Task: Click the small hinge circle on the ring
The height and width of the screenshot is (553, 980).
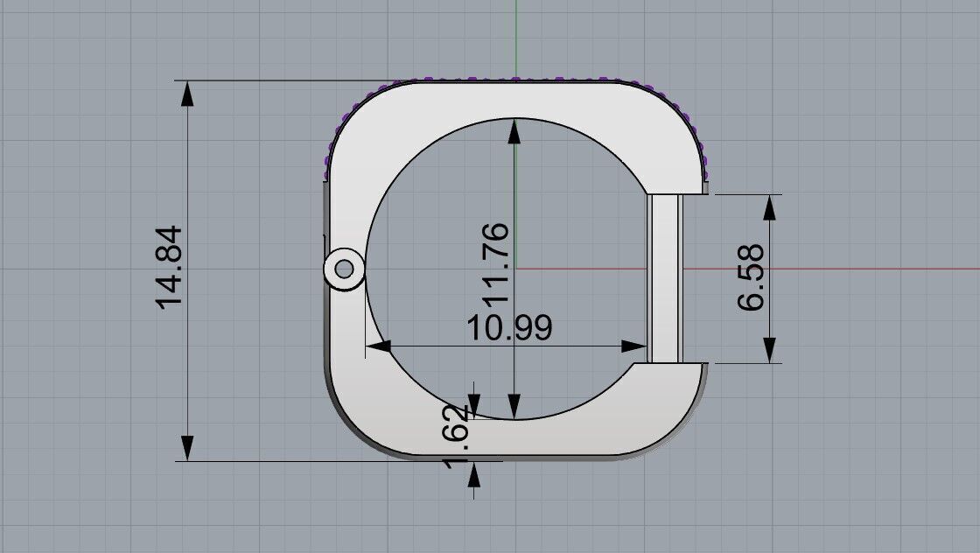Action: point(345,269)
